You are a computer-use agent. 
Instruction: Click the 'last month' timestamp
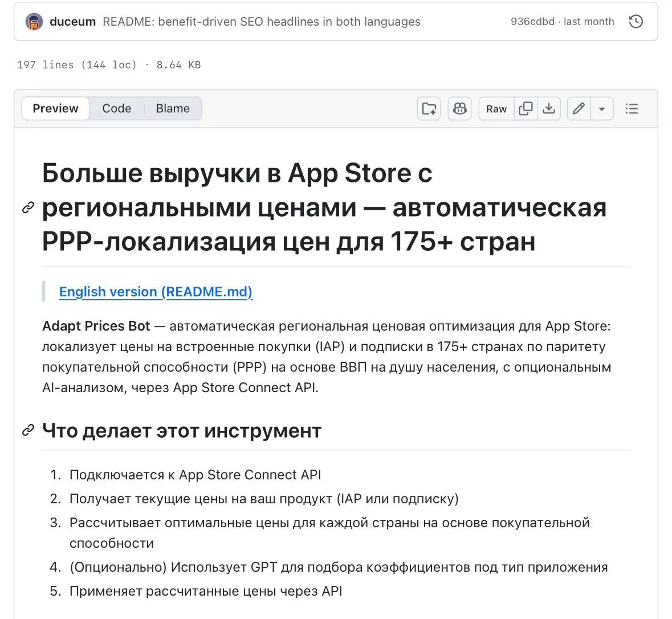[x=589, y=22]
